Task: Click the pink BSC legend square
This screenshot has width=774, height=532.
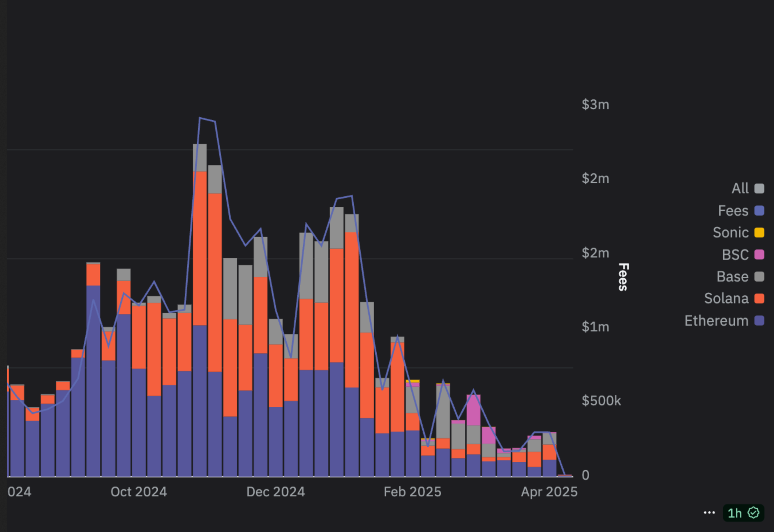Action: click(759, 255)
